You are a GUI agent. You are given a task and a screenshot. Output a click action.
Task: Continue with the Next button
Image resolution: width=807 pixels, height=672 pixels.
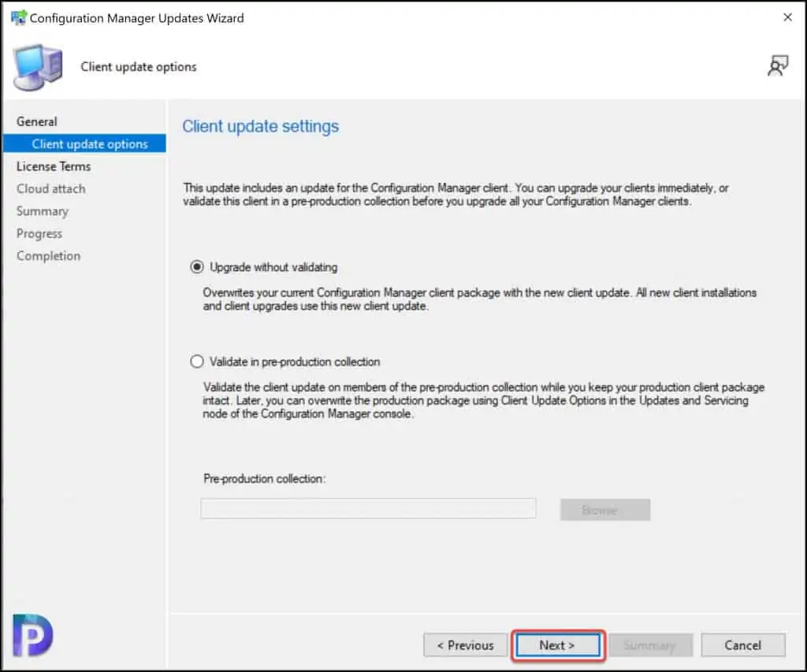(x=558, y=645)
